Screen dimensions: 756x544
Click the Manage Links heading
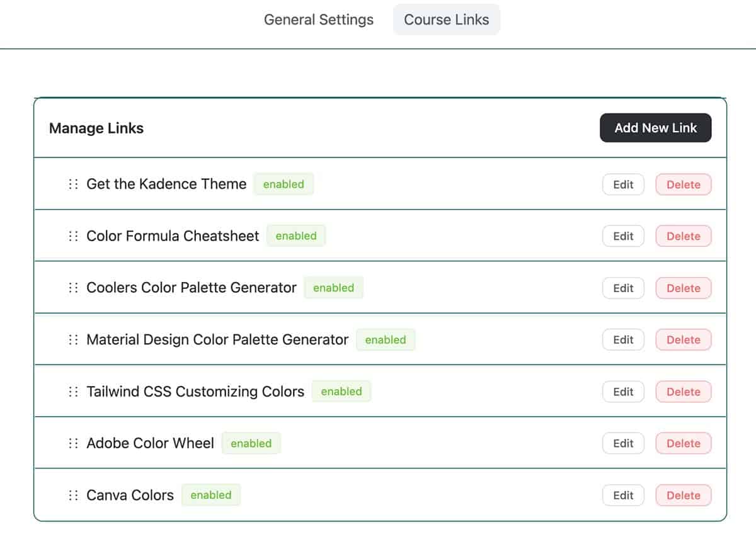coord(96,128)
